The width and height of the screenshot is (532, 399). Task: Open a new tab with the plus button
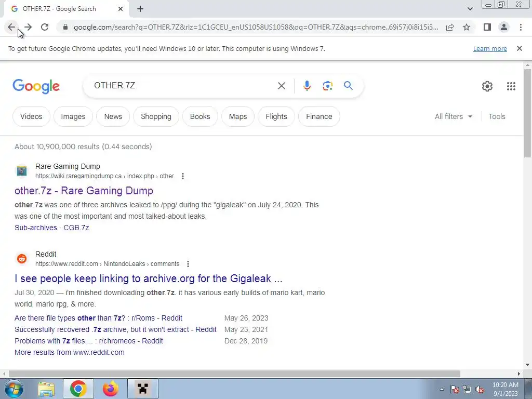click(140, 9)
